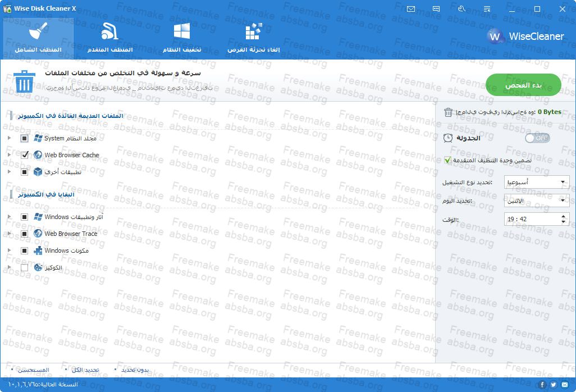The image size is (576, 392).
Task: Open the Twitter icon in status bar
Action: [x=553, y=385]
